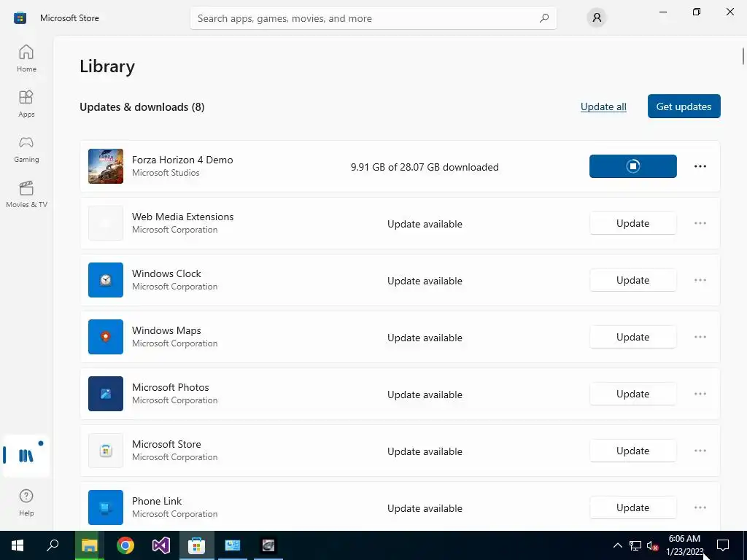
Task: Click the Web Media Extensions title
Action: pyautogui.click(x=183, y=217)
